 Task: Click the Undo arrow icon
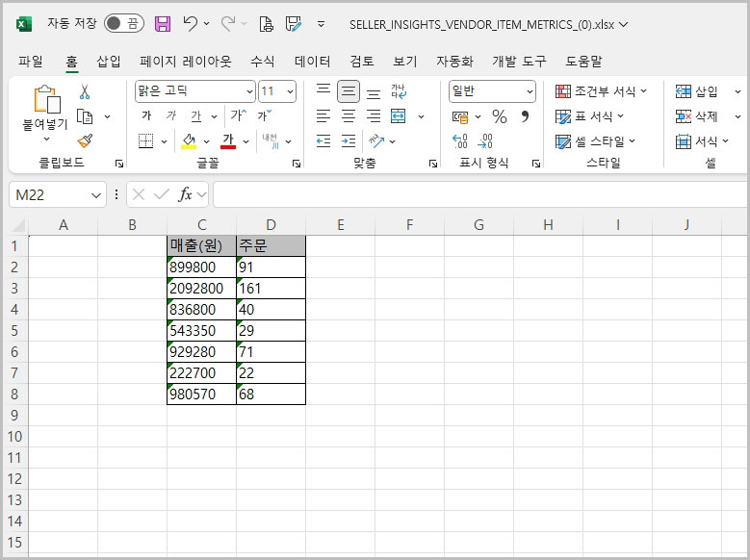pos(190,23)
